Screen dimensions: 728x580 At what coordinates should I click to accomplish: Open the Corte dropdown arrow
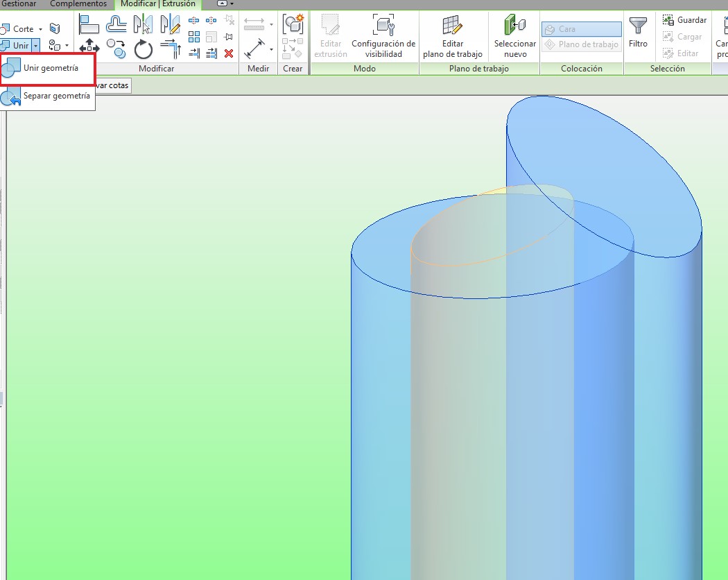pyautogui.click(x=40, y=29)
